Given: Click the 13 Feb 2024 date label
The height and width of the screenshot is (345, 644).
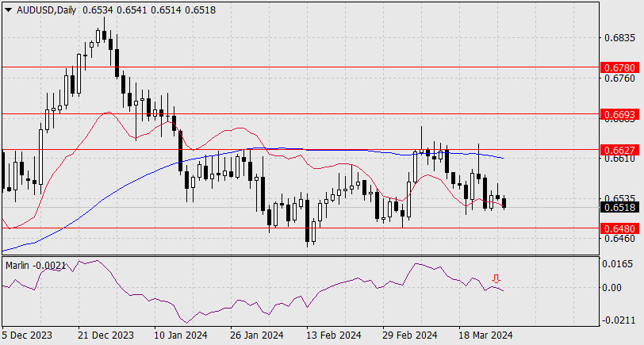Looking at the screenshot, I should (x=333, y=335).
